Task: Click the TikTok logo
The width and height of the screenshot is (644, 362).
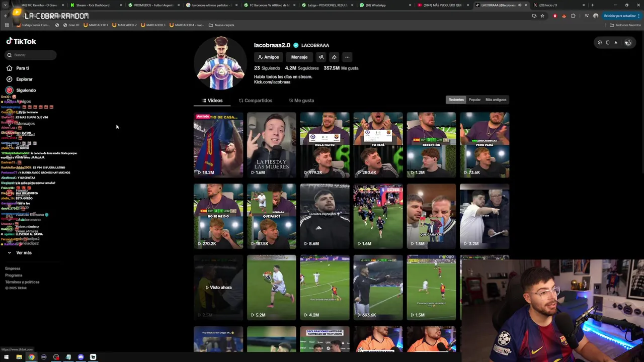Action: [21, 41]
